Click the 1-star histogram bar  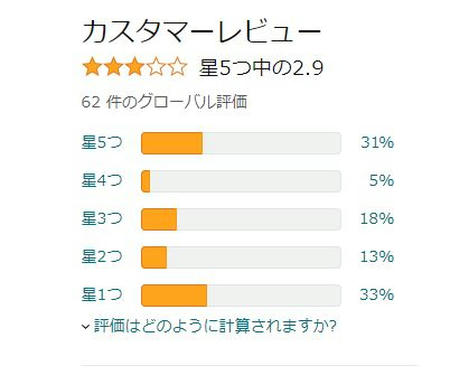(241, 295)
